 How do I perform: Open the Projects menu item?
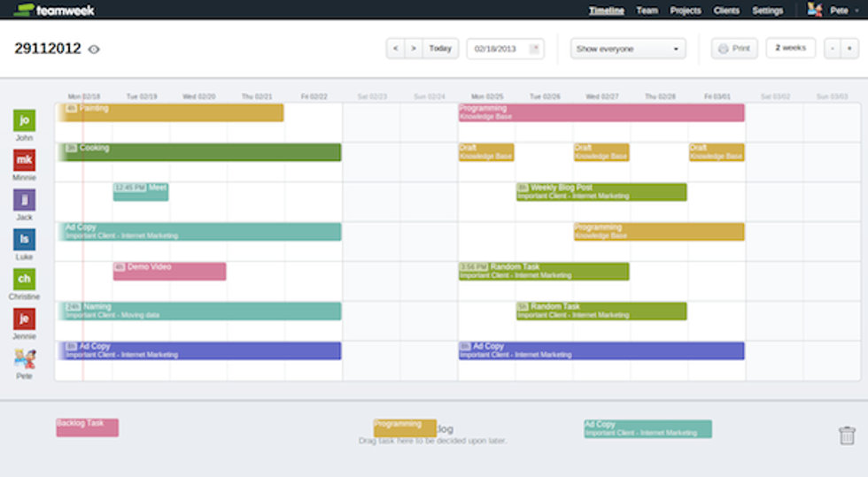coord(686,11)
